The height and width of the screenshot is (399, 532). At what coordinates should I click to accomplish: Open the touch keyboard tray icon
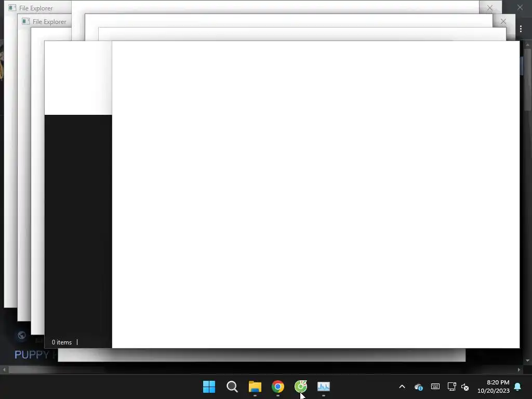coord(435,387)
